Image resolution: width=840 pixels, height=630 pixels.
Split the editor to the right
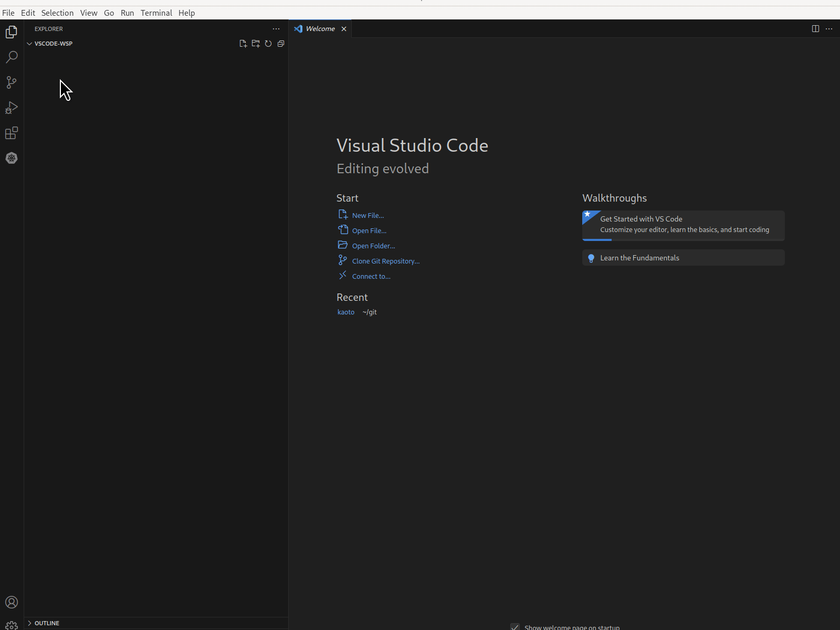point(815,29)
